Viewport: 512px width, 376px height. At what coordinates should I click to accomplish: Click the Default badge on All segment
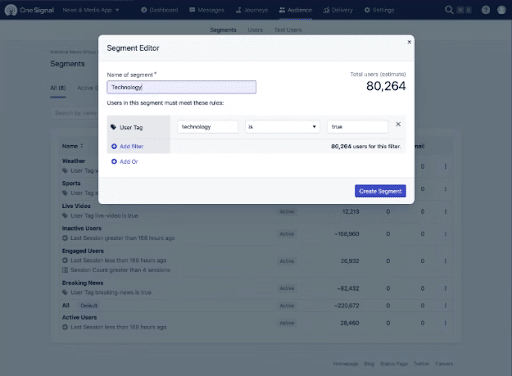(x=89, y=306)
